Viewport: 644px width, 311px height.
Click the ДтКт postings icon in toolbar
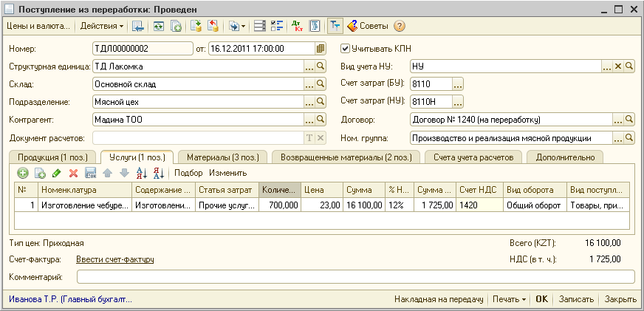297,26
